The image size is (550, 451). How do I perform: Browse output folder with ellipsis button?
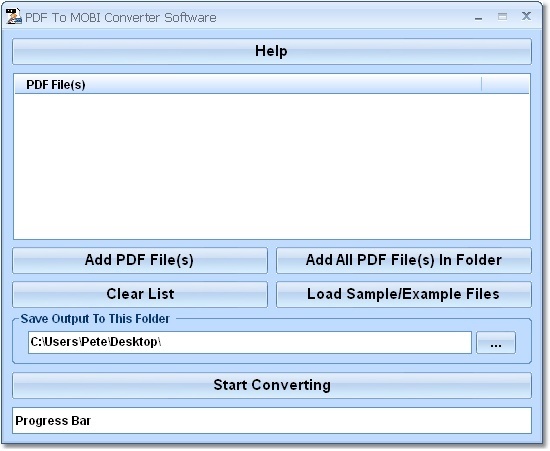496,343
